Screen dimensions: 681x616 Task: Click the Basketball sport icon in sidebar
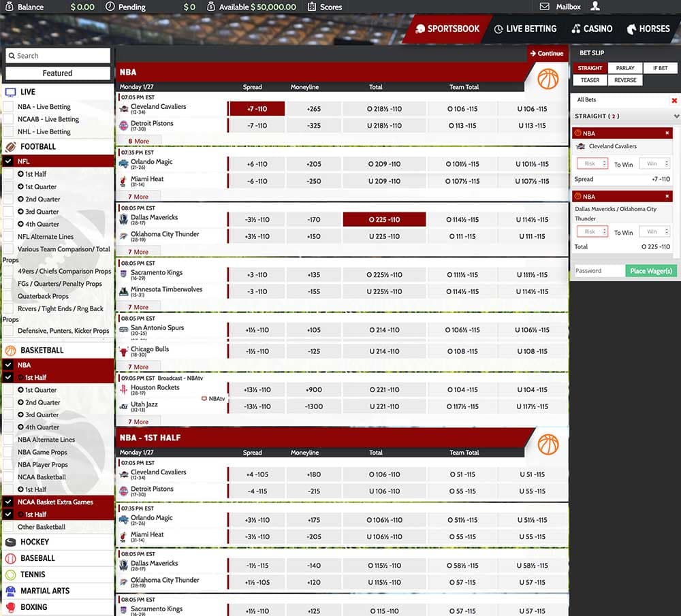10,351
